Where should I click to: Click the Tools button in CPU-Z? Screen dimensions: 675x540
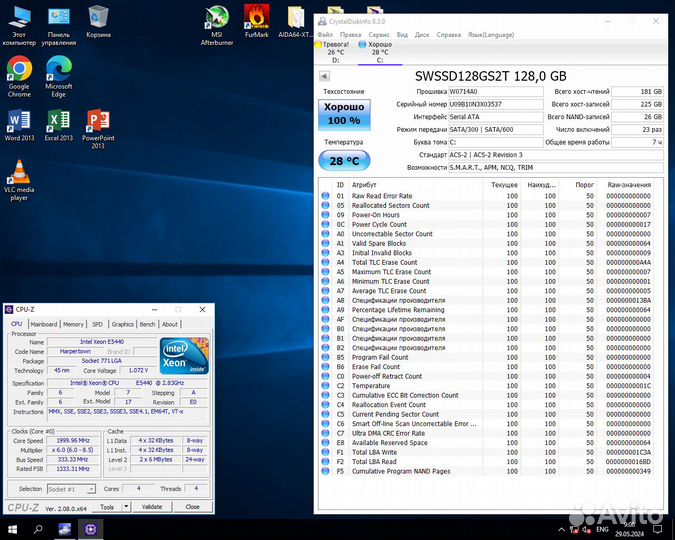[x=107, y=507]
